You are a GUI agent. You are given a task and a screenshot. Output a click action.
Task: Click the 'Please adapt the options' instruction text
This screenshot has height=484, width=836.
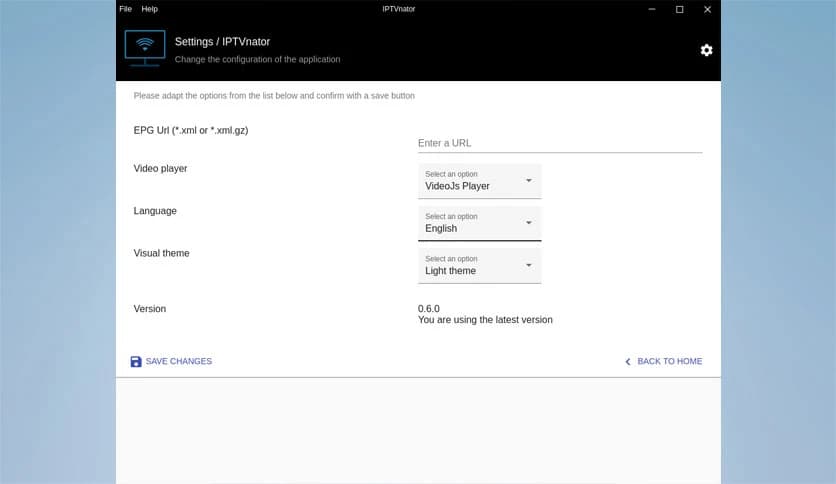tap(274, 95)
